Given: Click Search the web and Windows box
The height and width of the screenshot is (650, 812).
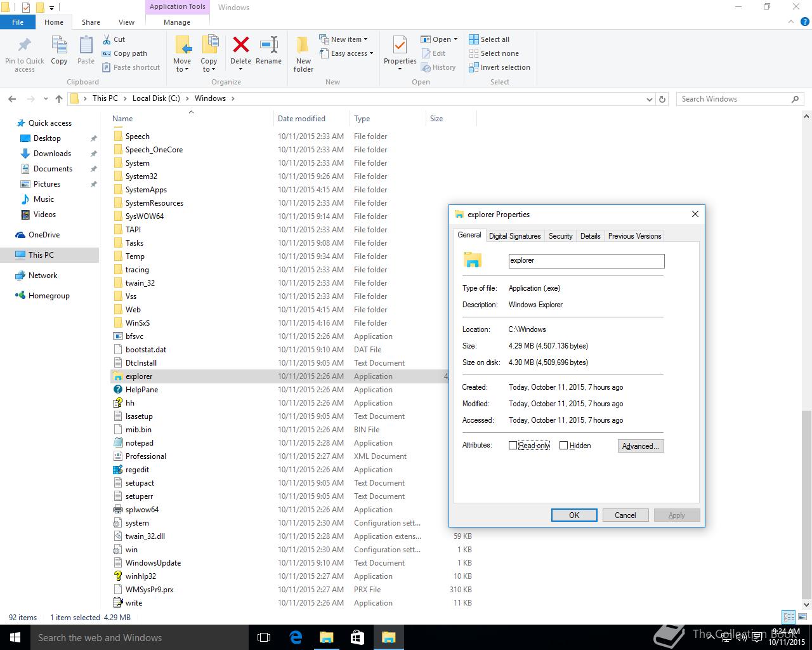Looking at the screenshot, I should 140,637.
